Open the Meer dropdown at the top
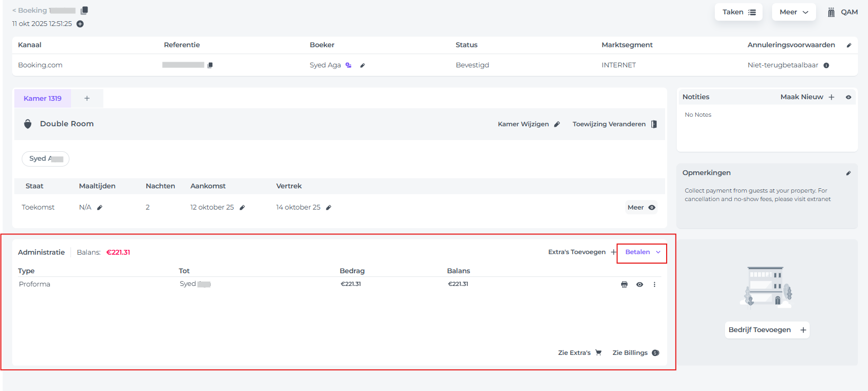The height and width of the screenshot is (391, 868). tap(793, 12)
